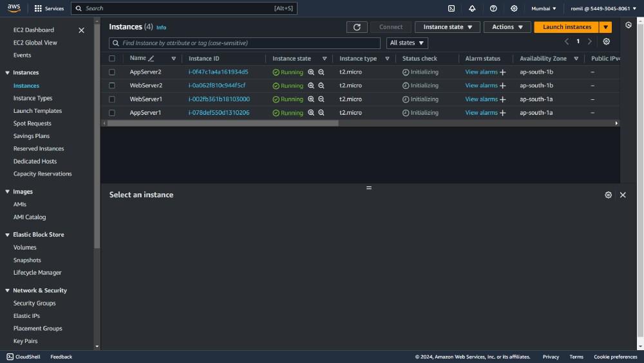The width and height of the screenshot is (644, 363).
Task: Open EC2 Dashboard
Action: pyautogui.click(x=33, y=30)
